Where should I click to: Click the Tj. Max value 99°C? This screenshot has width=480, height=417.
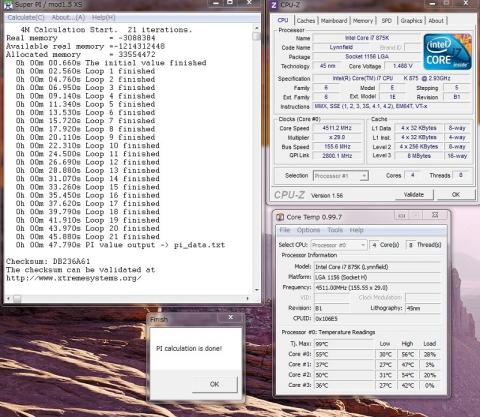[344, 344]
